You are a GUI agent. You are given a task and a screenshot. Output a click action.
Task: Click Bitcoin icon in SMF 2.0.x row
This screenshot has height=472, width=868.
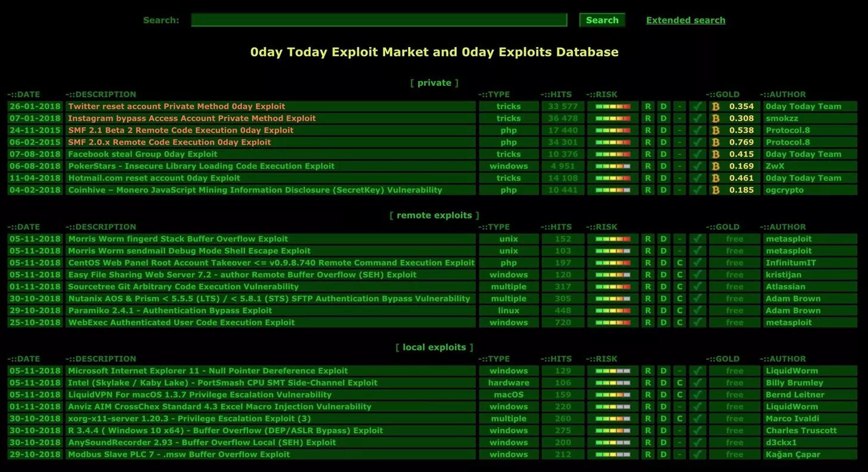(x=715, y=142)
